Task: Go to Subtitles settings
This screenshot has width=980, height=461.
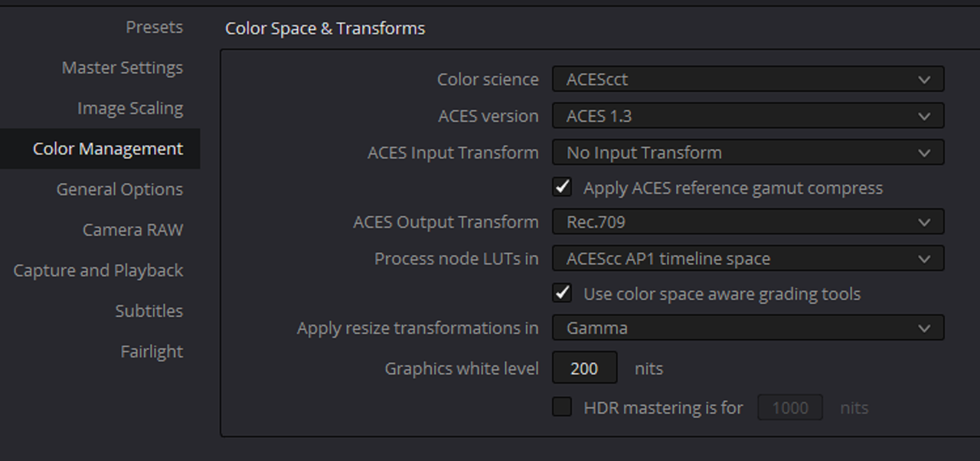Action: click(149, 311)
